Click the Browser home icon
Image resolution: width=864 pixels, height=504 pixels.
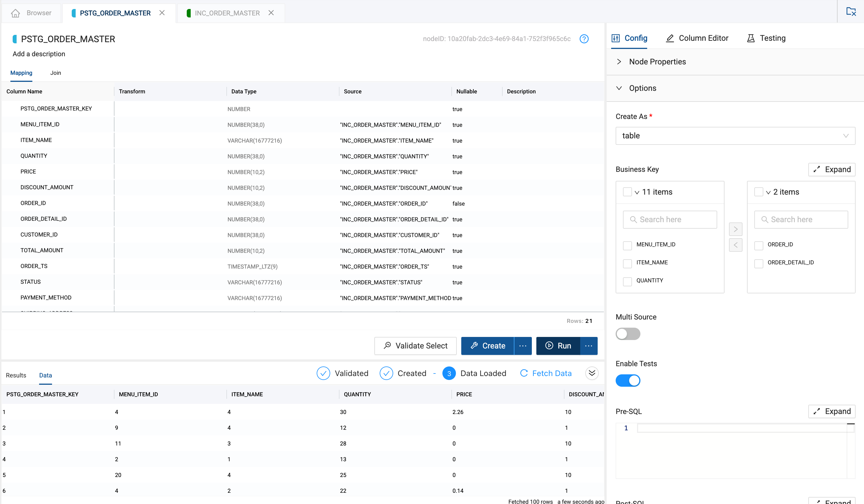coord(15,13)
